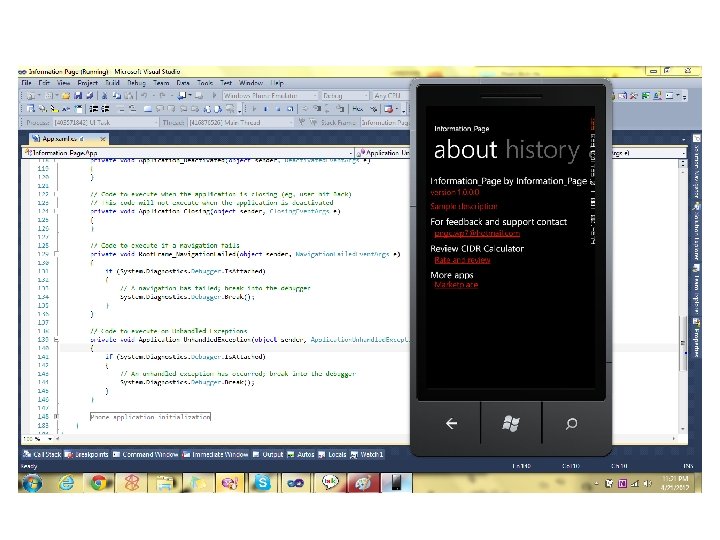Click the Save All toolbar icon
The height and width of the screenshot is (540, 720).
[x=90, y=96]
